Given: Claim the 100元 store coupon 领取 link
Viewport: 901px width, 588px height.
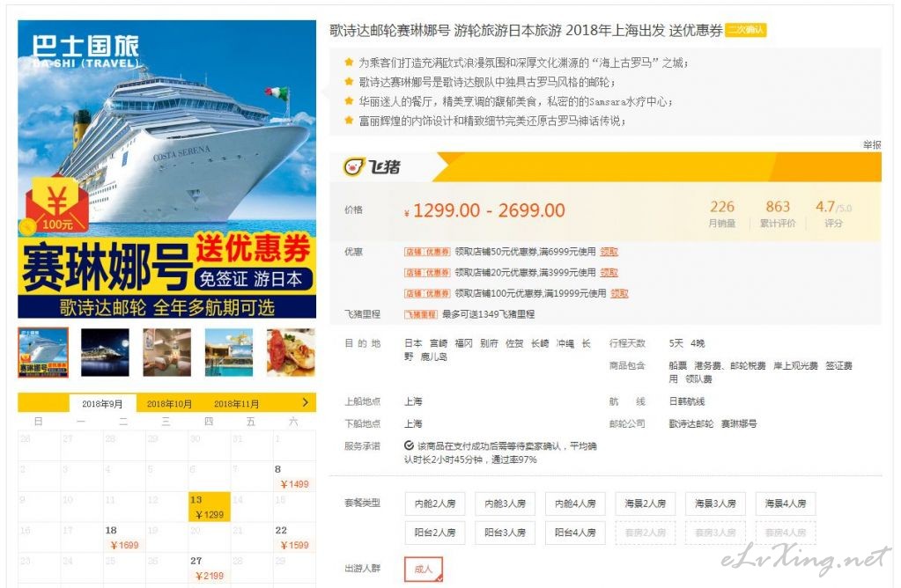Looking at the screenshot, I should pos(619,293).
